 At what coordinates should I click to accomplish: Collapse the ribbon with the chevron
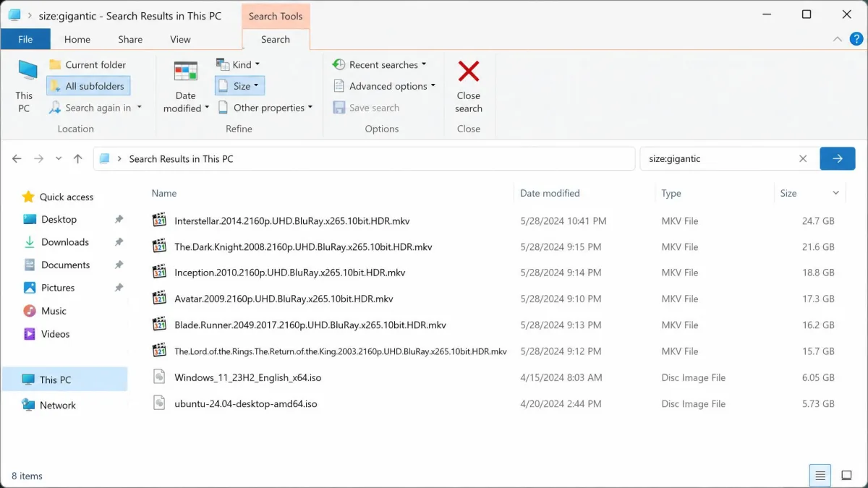click(838, 39)
